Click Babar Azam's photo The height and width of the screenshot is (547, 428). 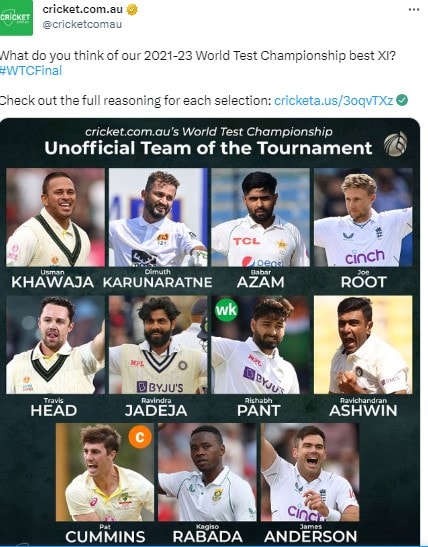[x=261, y=217]
